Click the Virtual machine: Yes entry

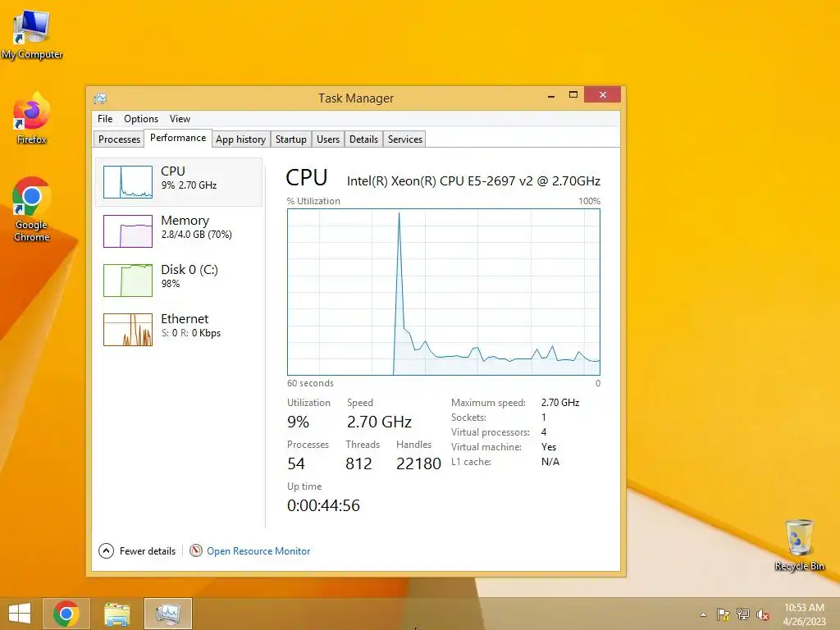pyautogui.click(x=504, y=447)
